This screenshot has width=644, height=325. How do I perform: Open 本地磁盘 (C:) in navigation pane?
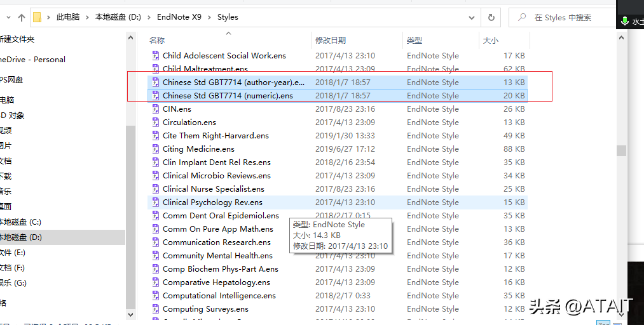pos(20,222)
